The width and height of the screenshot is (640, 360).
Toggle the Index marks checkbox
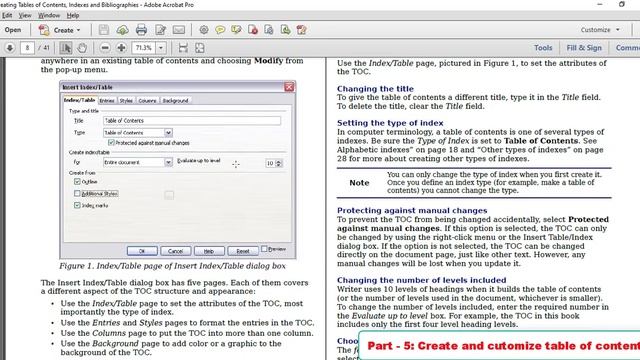pos(77,205)
